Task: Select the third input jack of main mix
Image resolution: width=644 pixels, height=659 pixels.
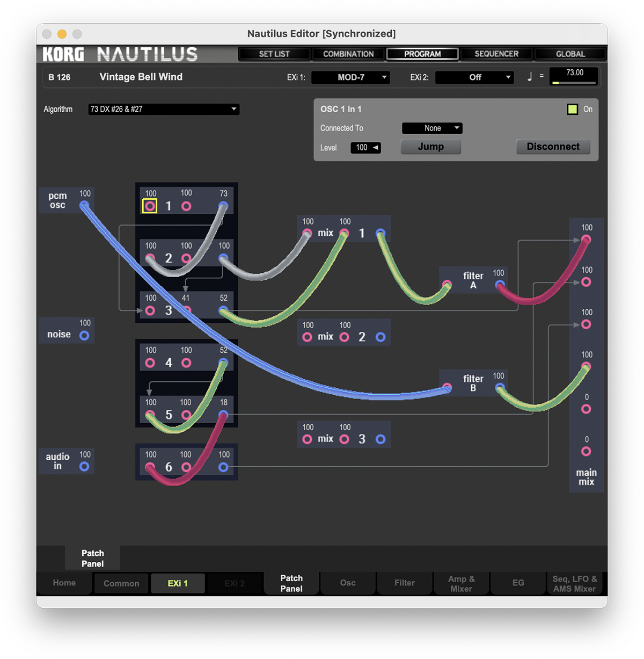Action: point(586,324)
